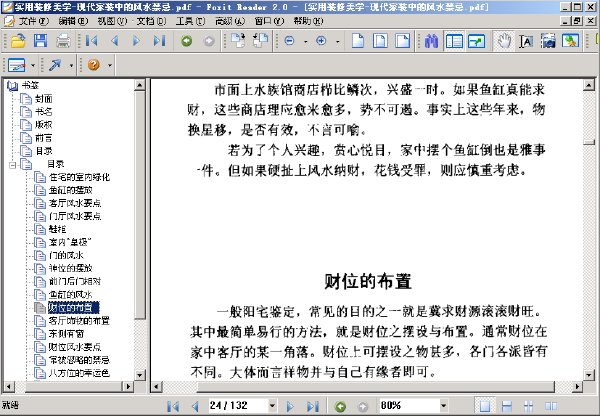The image size is (600, 416).
Task: Click the gray next view button in toolbar
Action: (x=209, y=41)
